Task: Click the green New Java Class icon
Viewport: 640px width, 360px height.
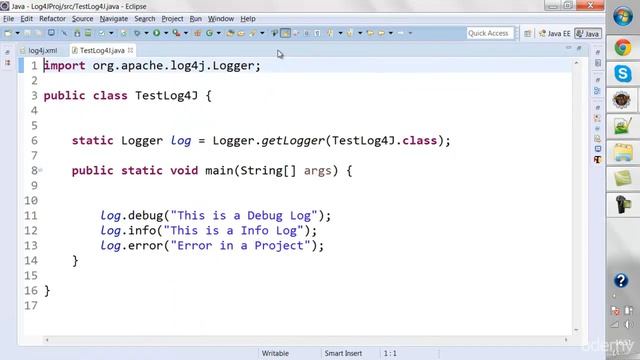Action: pyautogui.click(x=209, y=33)
